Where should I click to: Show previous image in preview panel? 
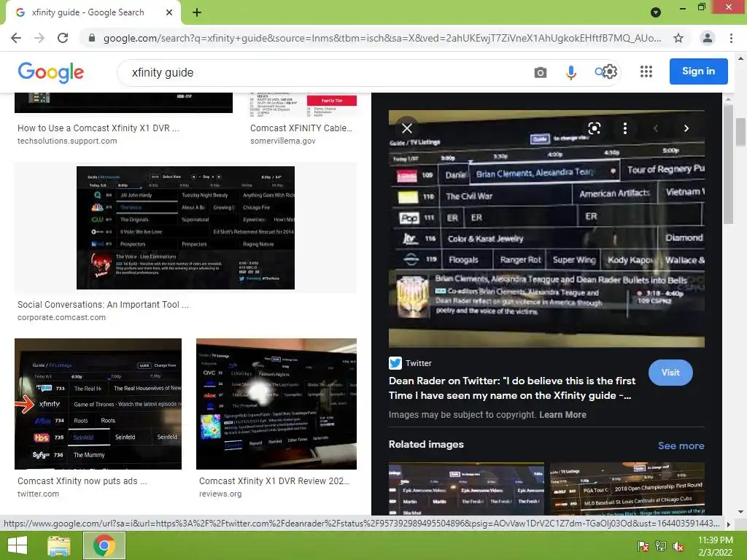[x=656, y=128]
